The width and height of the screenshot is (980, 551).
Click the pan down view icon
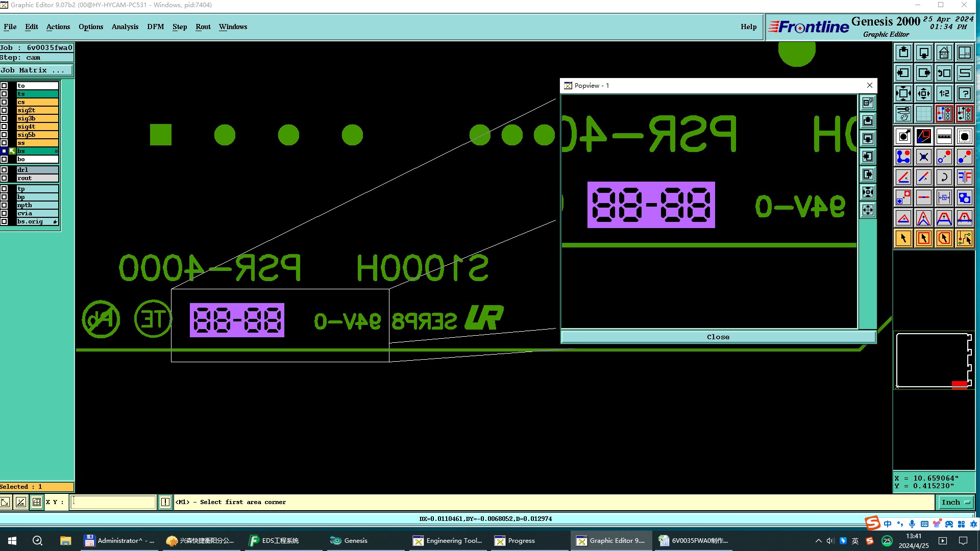924,53
